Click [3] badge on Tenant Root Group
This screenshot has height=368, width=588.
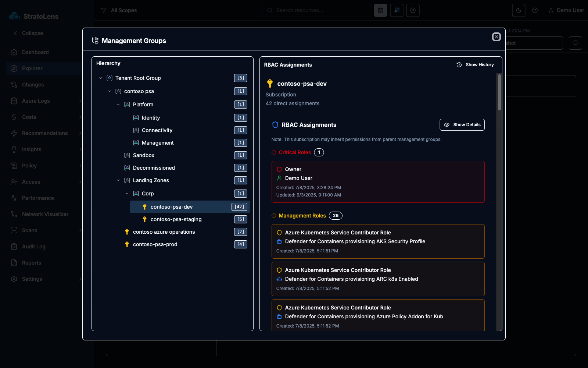pos(241,78)
